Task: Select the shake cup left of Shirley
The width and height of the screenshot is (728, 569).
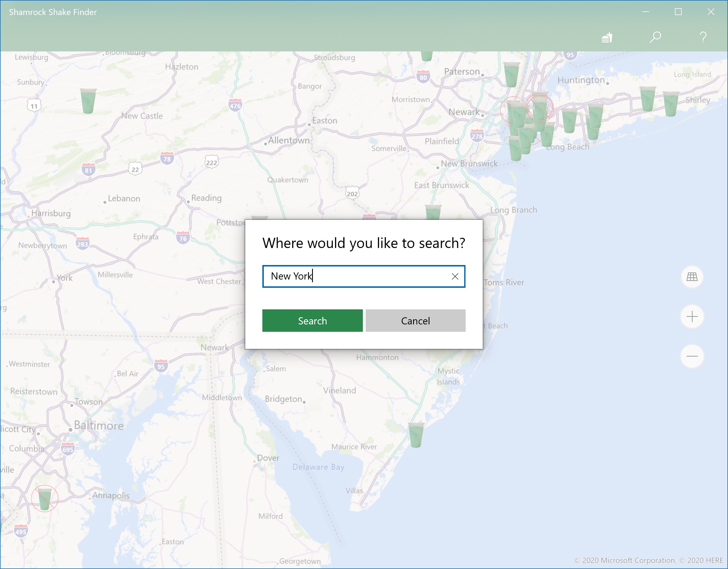Action: pyautogui.click(x=670, y=104)
